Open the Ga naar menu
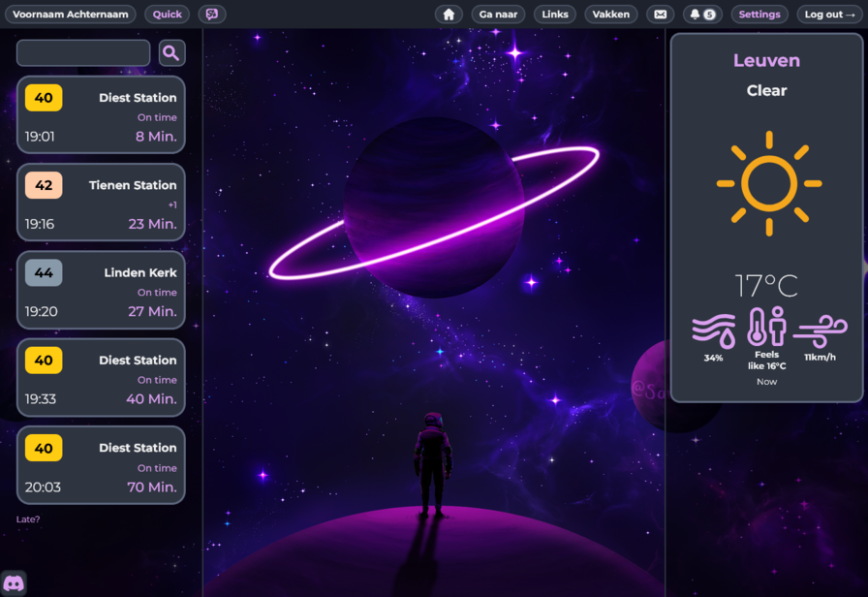 498,15
